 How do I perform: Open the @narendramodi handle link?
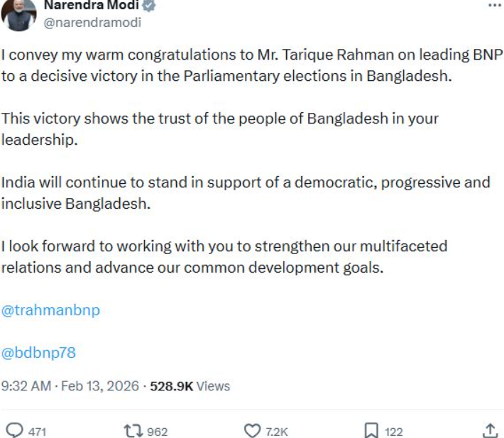coord(92,22)
